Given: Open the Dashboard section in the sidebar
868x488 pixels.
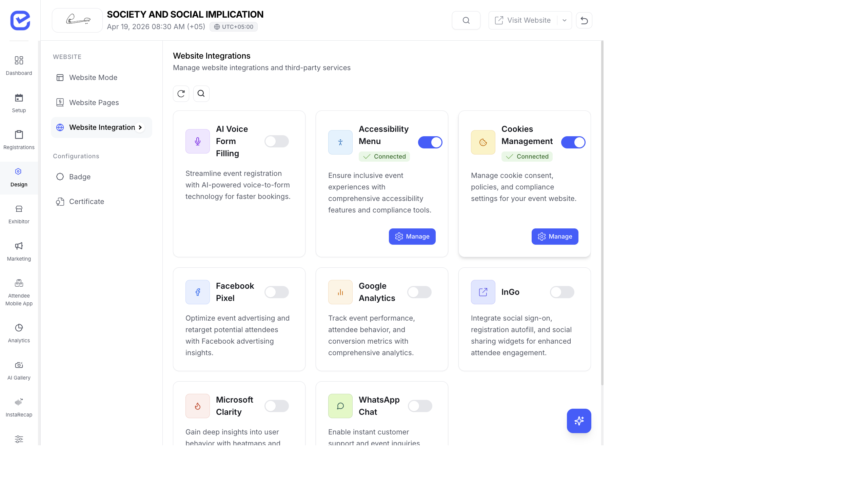Looking at the screenshot, I should point(19,65).
